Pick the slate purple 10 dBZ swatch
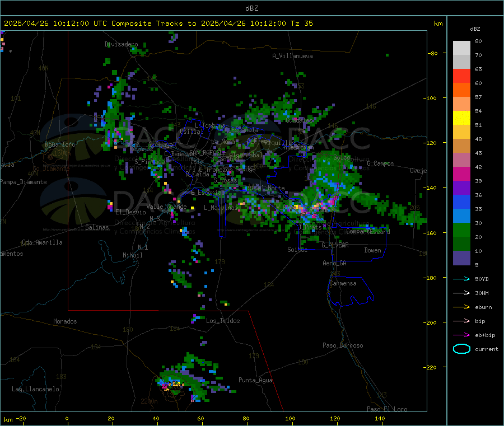 tap(461, 258)
